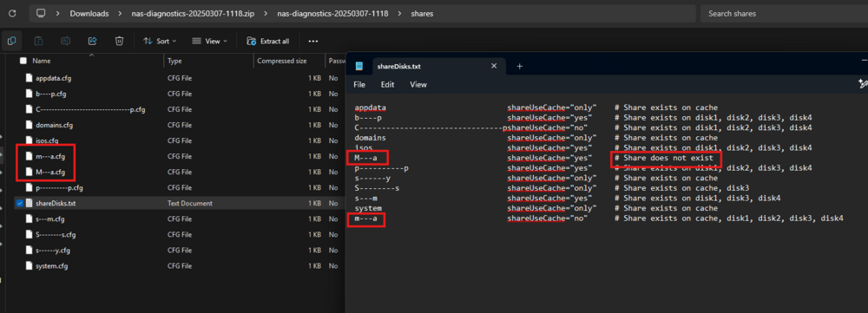
Task: Click the file icon of appdata.cfg
Action: click(x=29, y=78)
